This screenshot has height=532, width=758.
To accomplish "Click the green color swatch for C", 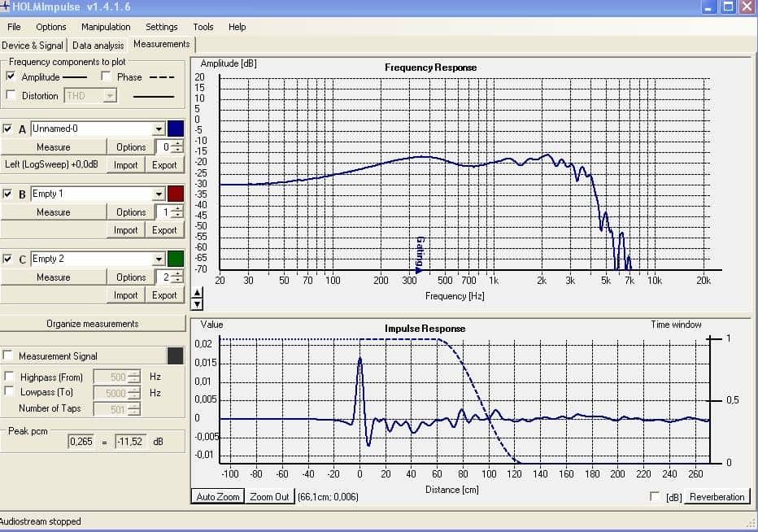I will [176, 259].
